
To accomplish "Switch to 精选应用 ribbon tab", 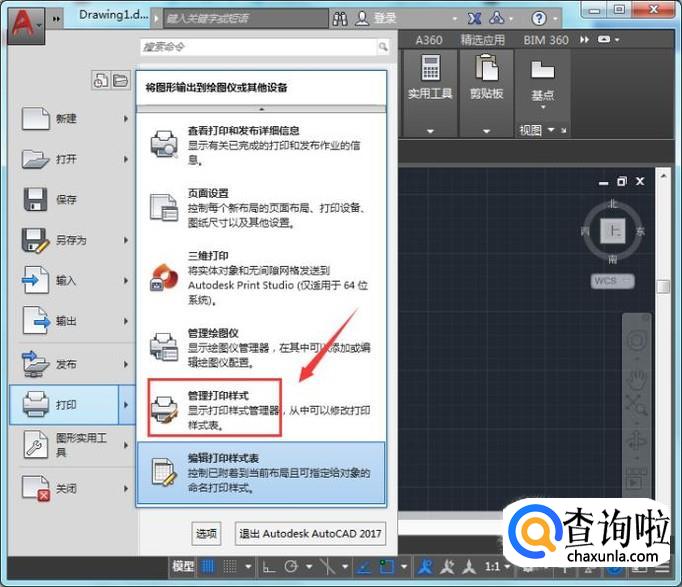I will [x=483, y=40].
